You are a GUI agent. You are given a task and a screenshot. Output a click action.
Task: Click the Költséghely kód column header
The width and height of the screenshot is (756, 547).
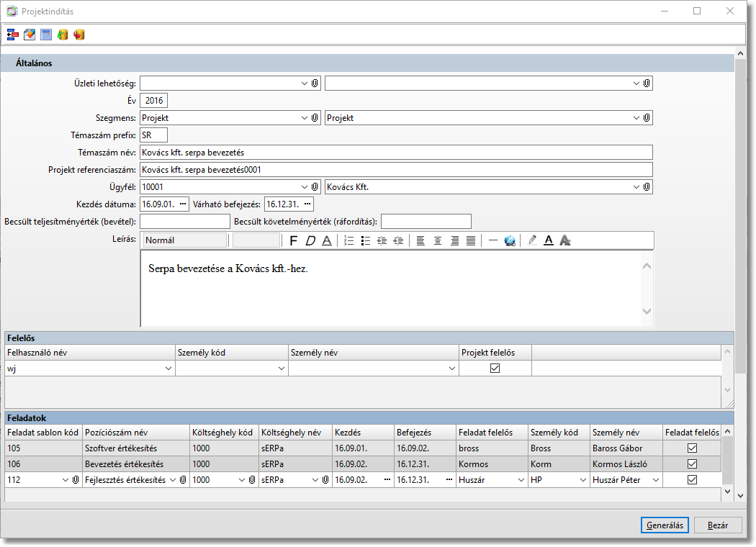223,433
